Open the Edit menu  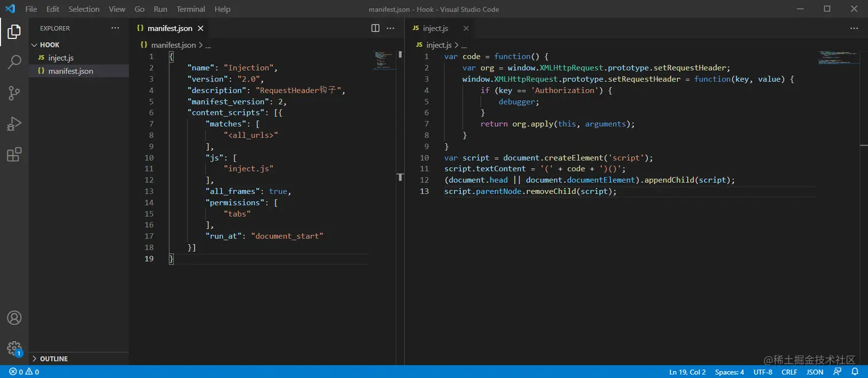click(x=53, y=9)
